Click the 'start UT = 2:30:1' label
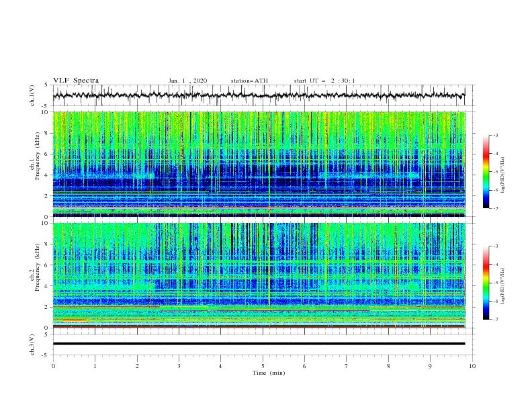Image resolution: width=532 pixels, height=411 pixels. tap(324, 81)
